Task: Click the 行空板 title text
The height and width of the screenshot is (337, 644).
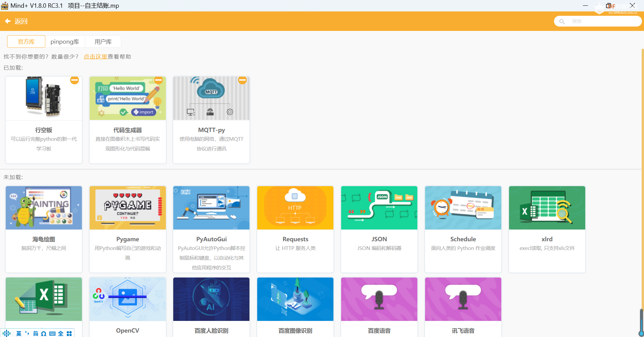Action: [x=44, y=130]
